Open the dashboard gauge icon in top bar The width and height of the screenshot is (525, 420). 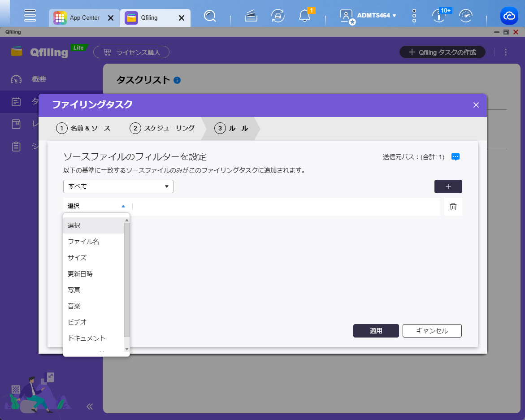[466, 16]
